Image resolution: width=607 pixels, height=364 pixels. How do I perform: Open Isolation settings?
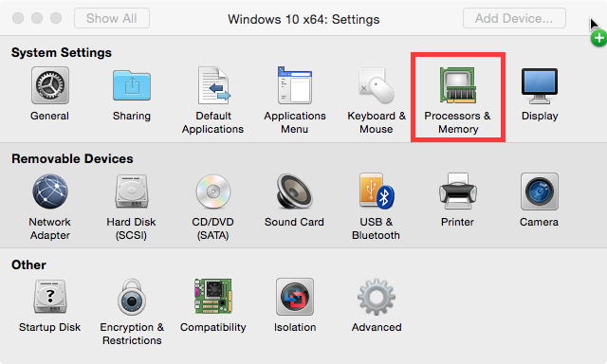click(295, 297)
